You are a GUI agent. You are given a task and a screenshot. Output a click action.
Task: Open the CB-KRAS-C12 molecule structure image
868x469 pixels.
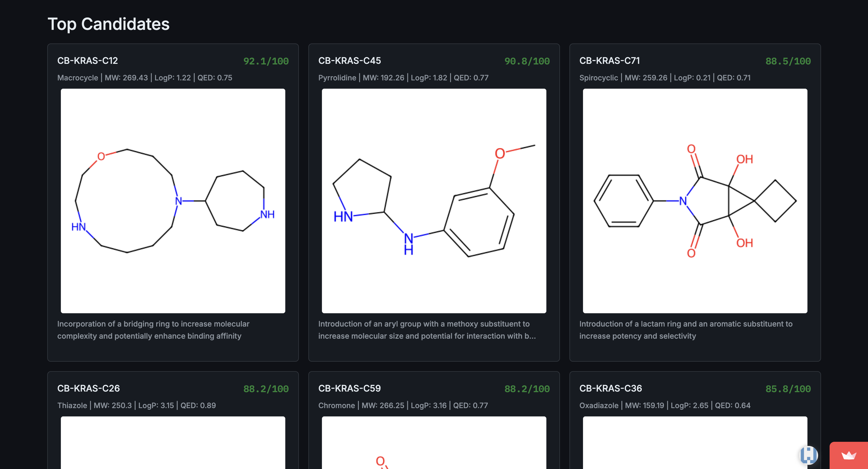click(x=173, y=201)
